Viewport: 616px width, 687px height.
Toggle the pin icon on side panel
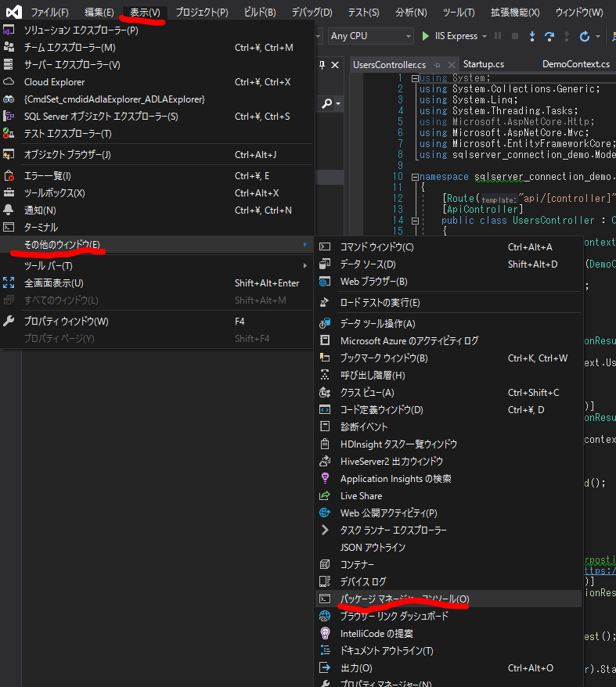[322, 65]
